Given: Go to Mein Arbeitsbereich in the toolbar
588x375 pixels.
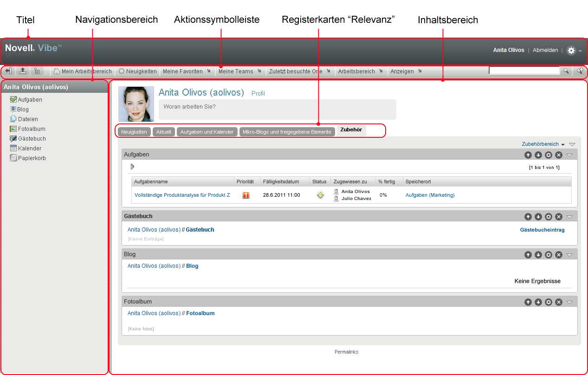Looking at the screenshot, I should pyautogui.click(x=83, y=71).
